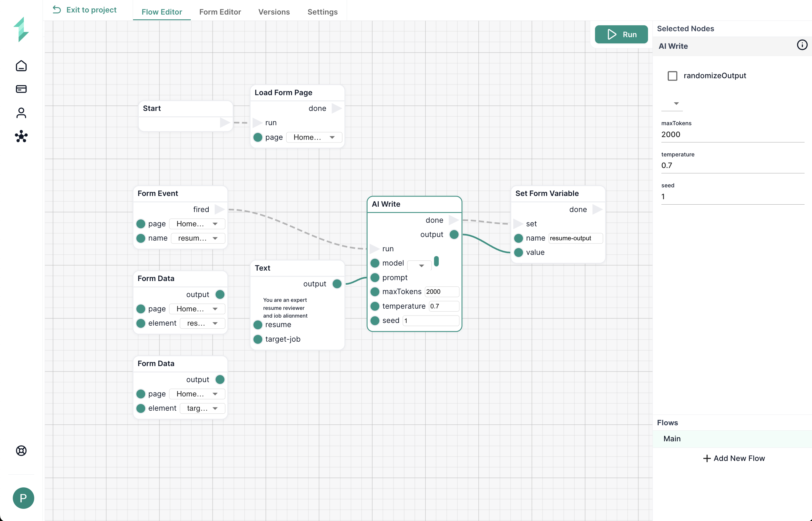812x521 pixels.
Task: Open the user profile icon in the sidebar
Action: coord(21,113)
